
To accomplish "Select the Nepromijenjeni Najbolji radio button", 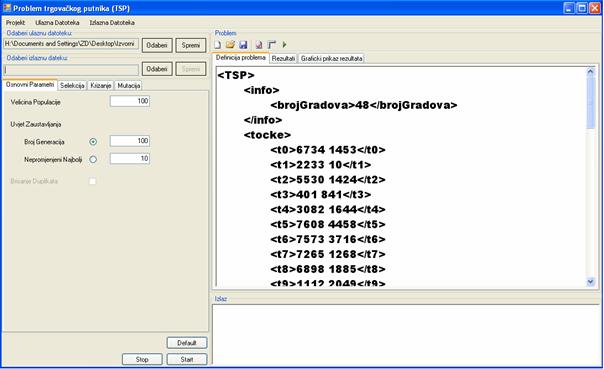I will point(93,159).
